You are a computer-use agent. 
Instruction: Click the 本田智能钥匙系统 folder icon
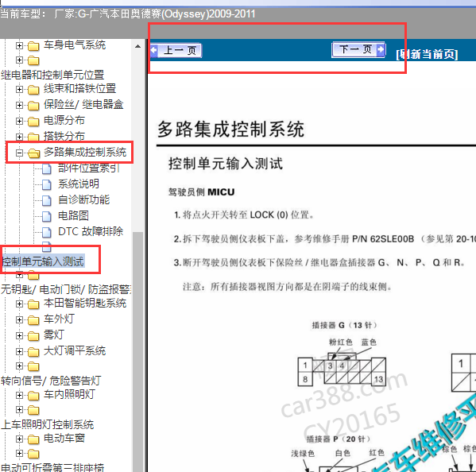33,304
